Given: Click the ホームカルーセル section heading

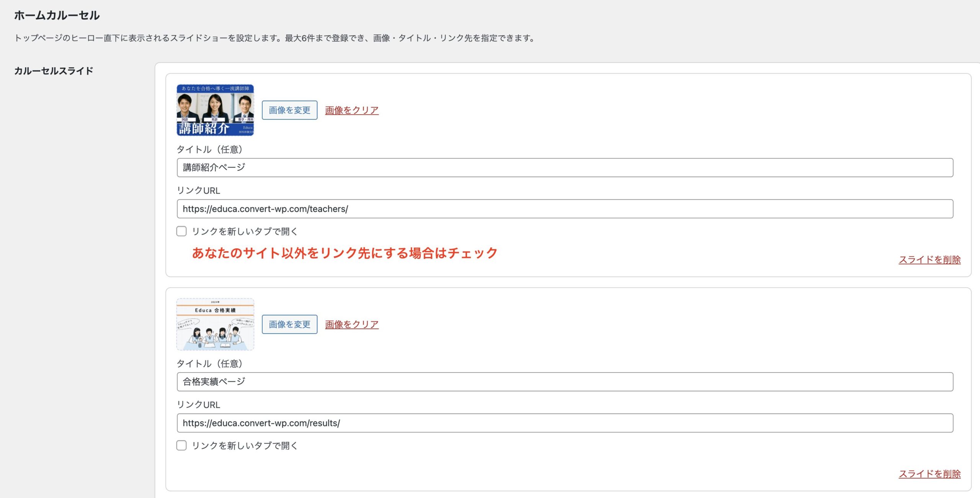Looking at the screenshot, I should click(x=57, y=15).
